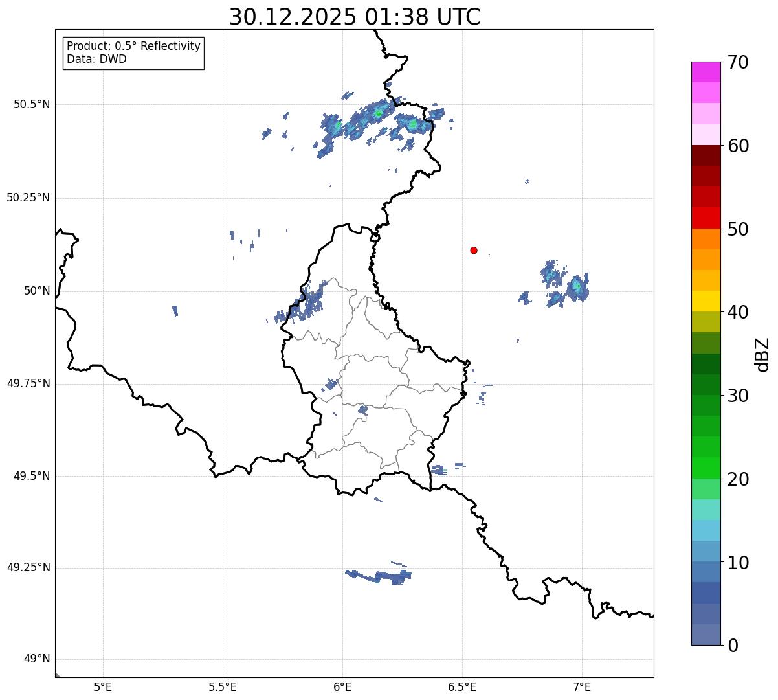Click the 10 value on colorbar
Viewport: 778px width, 700px height.
pyautogui.click(x=738, y=563)
